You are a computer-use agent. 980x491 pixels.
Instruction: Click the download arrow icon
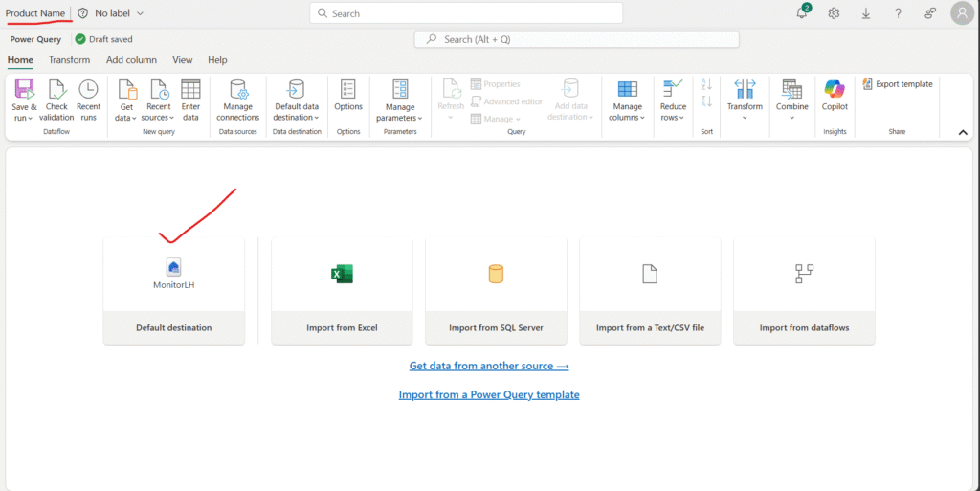(x=865, y=13)
